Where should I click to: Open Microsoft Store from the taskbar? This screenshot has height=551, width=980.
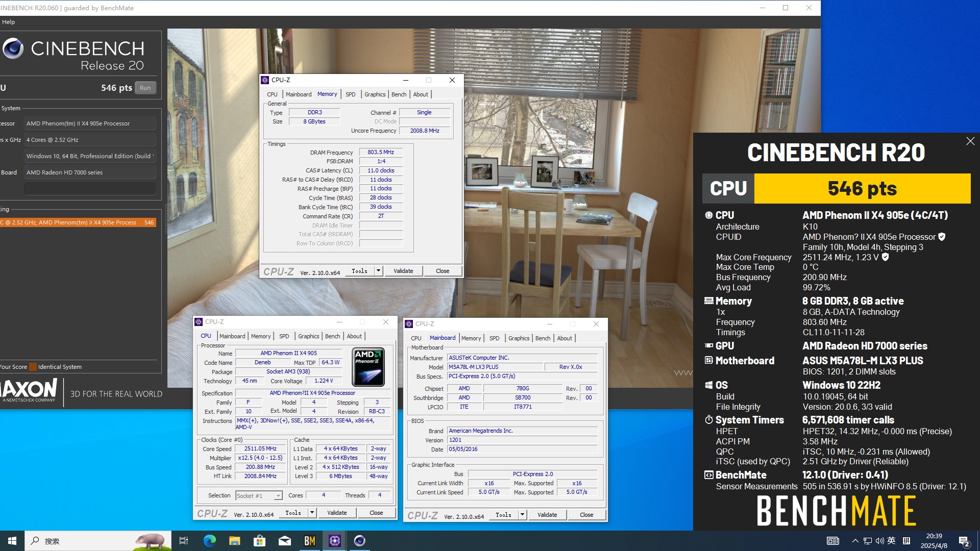259,541
